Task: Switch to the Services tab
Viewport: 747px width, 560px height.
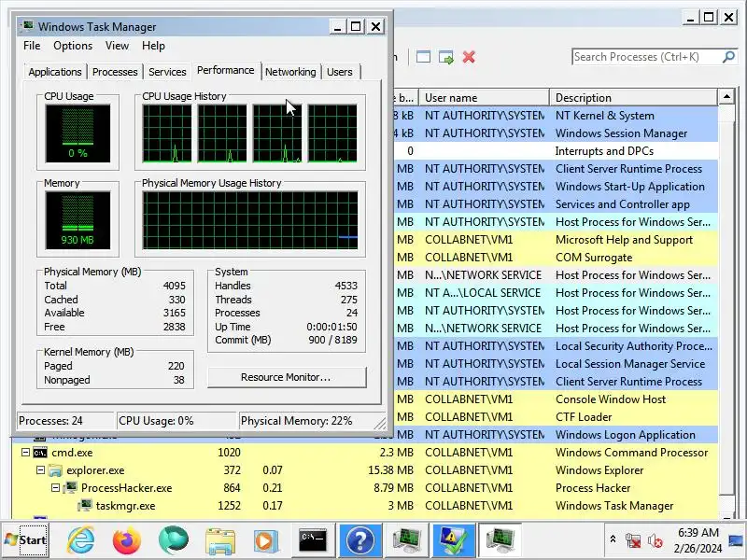Action: click(167, 72)
